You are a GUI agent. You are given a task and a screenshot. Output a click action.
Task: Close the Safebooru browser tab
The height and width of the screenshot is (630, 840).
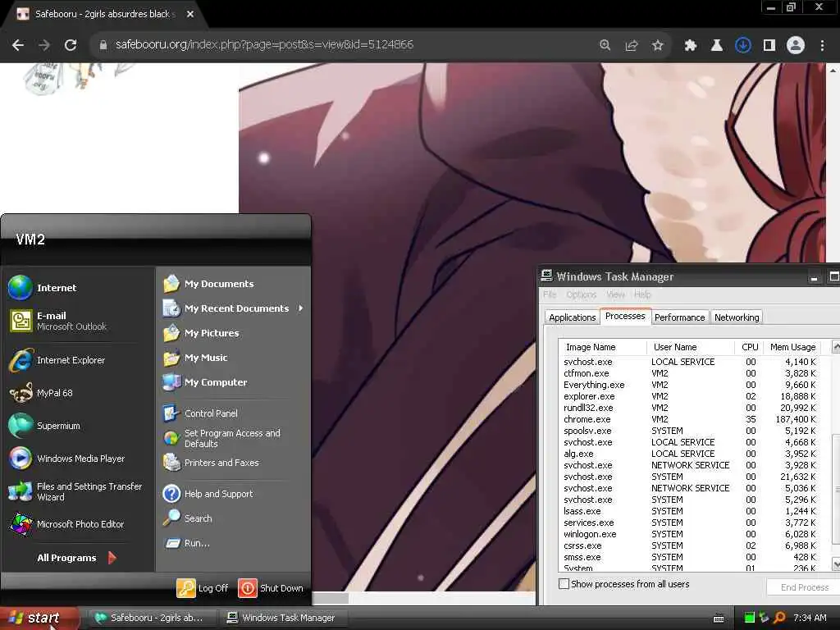click(x=190, y=14)
